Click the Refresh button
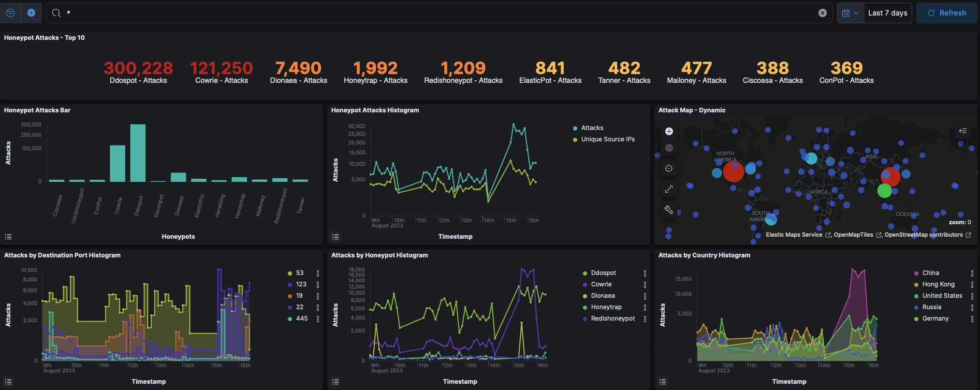The width and height of the screenshot is (980, 390). click(x=947, y=13)
